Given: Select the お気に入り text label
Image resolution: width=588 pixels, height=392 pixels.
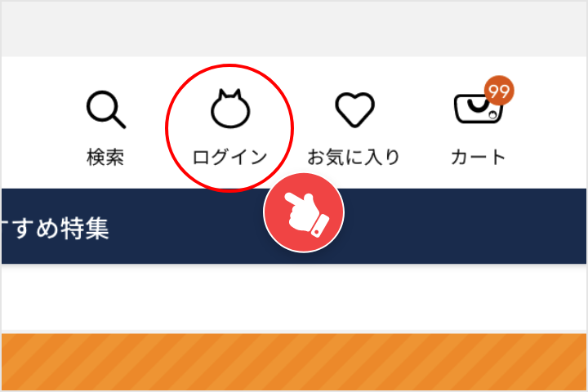Looking at the screenshot, I should click(x=354, y=157).
